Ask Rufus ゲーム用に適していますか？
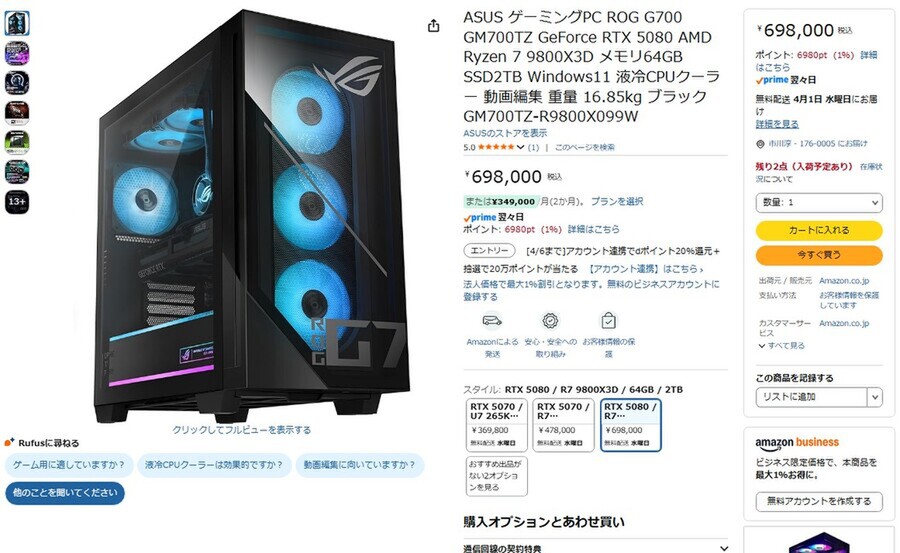Image resolution: width=900 pixels, height=553 pixels. [69, 465]
